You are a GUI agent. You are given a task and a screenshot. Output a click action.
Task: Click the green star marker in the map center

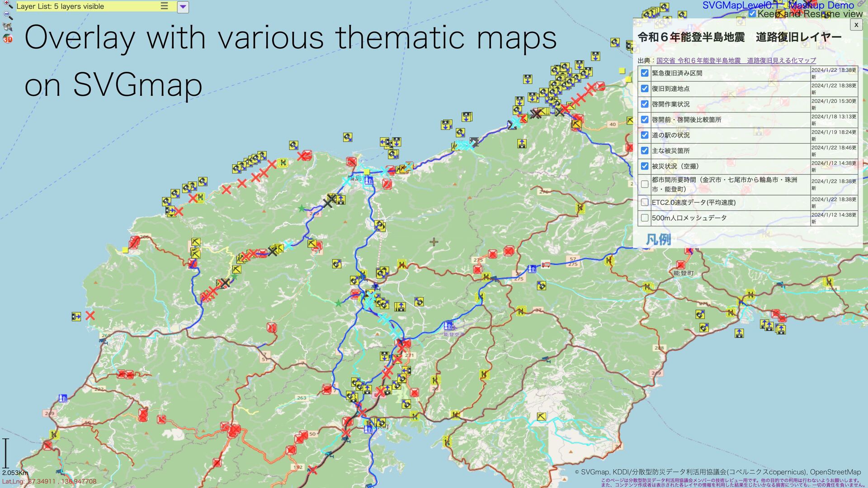click(x=338, y=303)
